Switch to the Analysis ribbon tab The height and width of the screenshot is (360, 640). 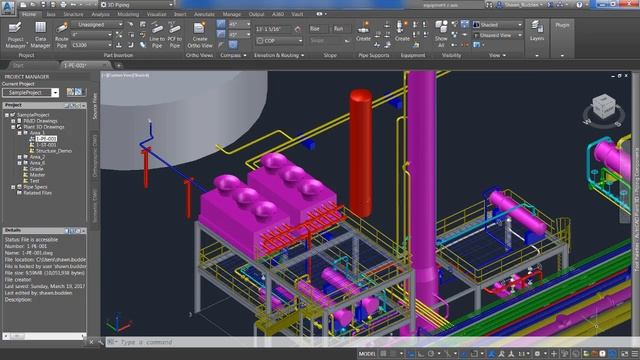coord(100,14)
